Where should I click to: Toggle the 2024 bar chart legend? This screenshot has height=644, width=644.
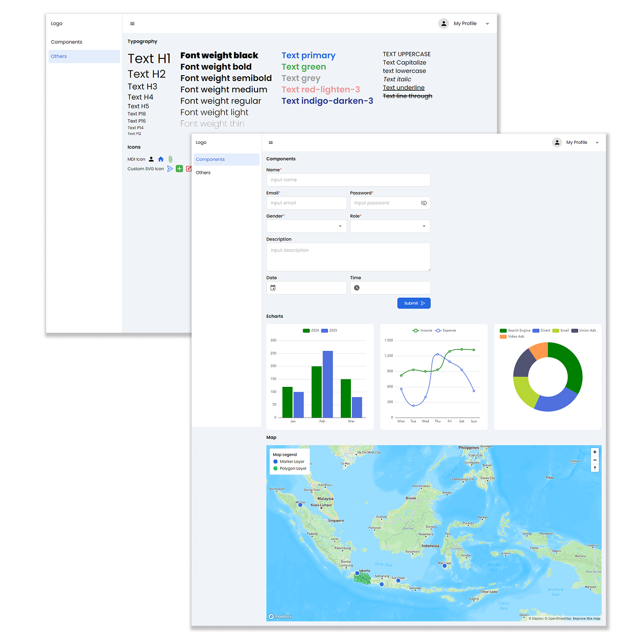[311, 331]
